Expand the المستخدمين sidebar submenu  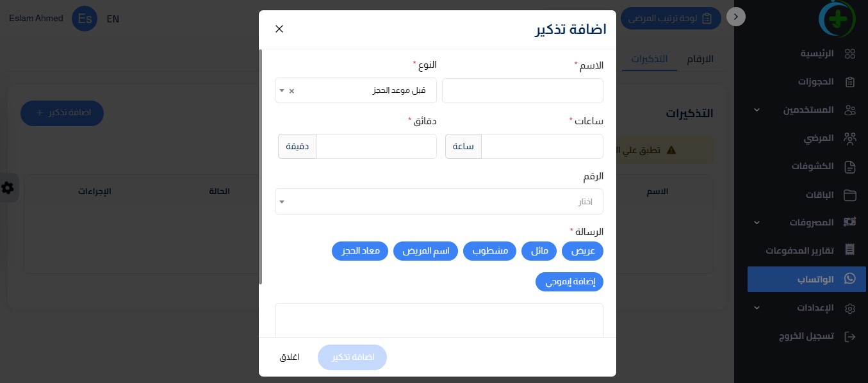[x=757, y=110]
